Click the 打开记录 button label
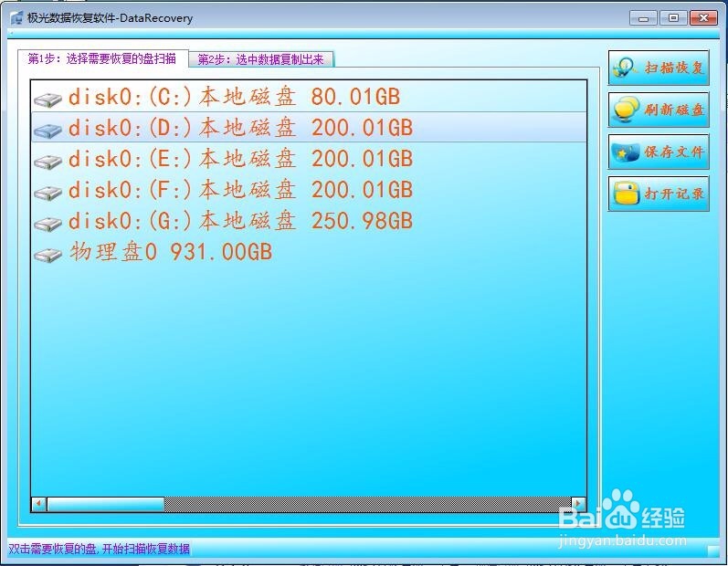The width and height of the screenshot is (728, 566). point(674,194)
